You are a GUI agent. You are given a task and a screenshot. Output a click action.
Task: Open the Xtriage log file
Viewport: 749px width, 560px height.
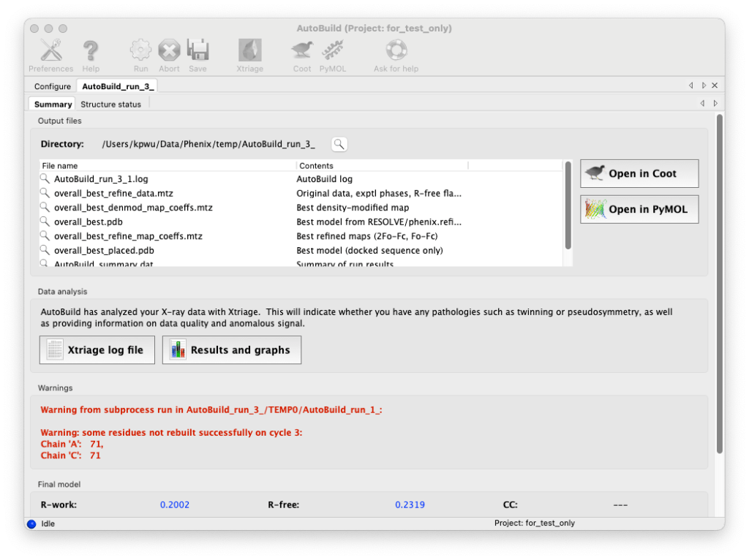pos(97,350)
